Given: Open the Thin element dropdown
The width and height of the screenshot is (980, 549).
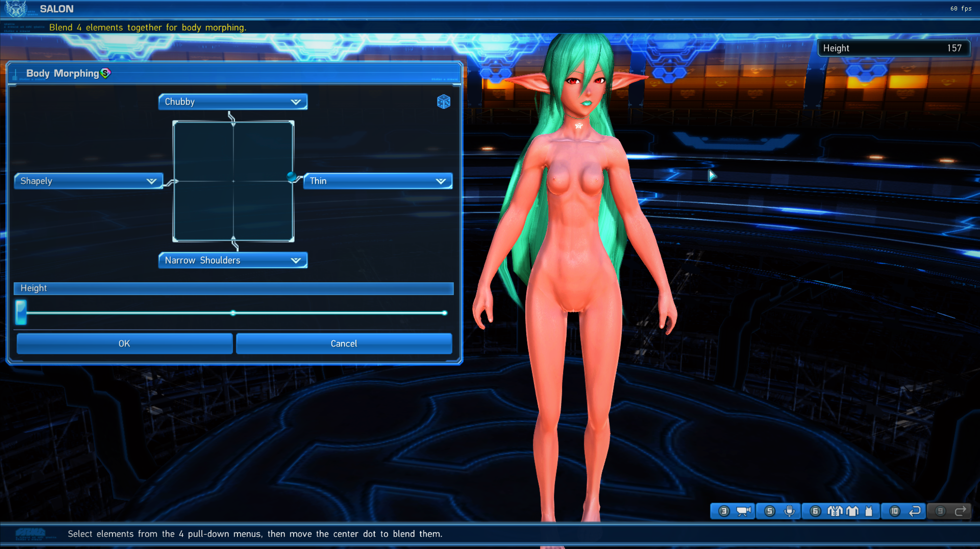Looking at the screenshot, I should pyautogui.click(x=378, y=181).
